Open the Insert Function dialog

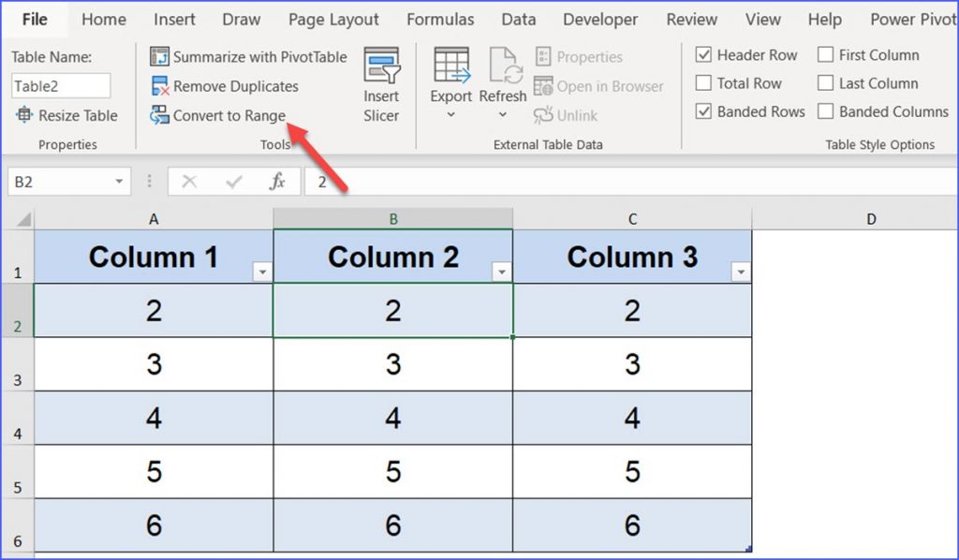278,181
